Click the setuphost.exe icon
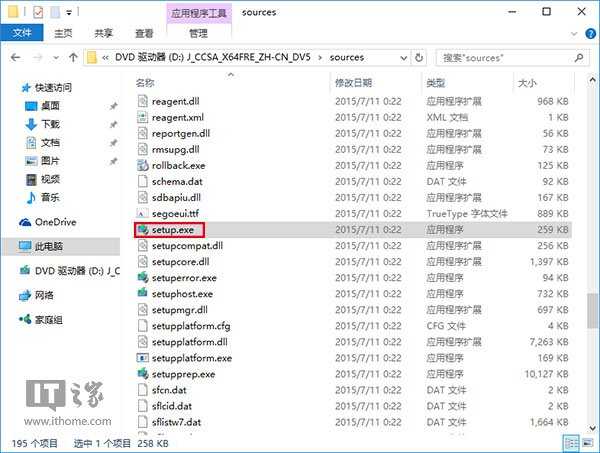Screen dimensions: 600x453 [143, 294]
